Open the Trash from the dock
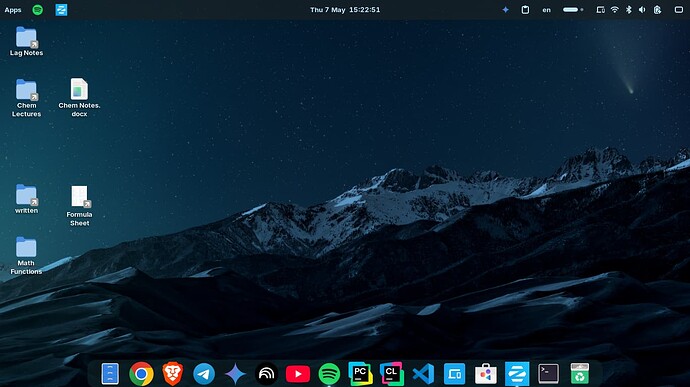The image size is (690, 387). (580, 374)
